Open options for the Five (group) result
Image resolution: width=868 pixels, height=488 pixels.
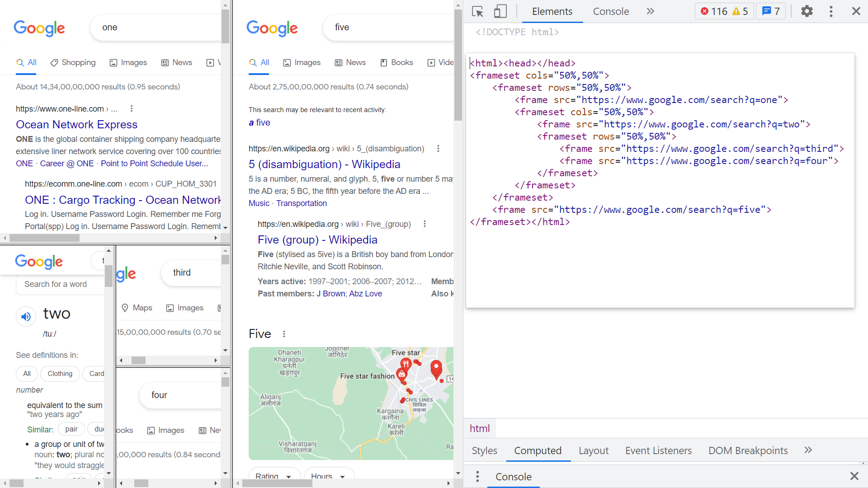[x=425, y=224]
